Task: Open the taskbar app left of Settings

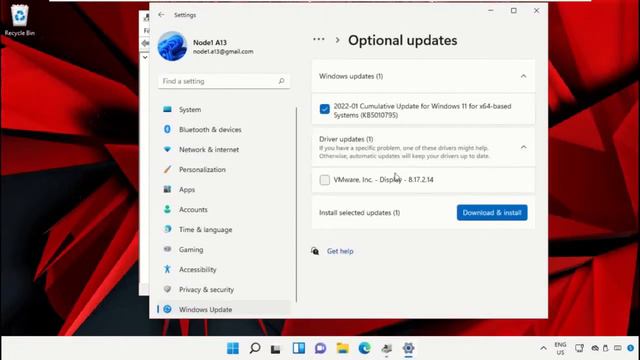Action: [x=387, y=348]
